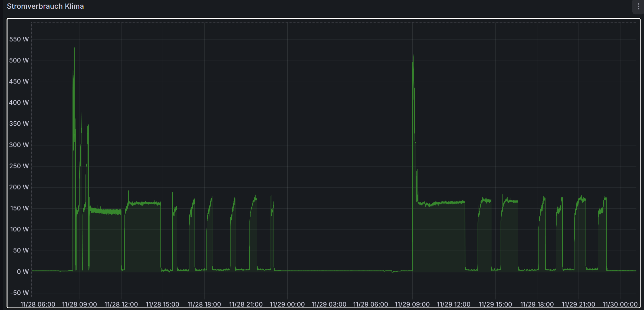This screenshot has height=310, width=644.
Task: Click the 250 W y-axis label
Action: tap(19, 166)
